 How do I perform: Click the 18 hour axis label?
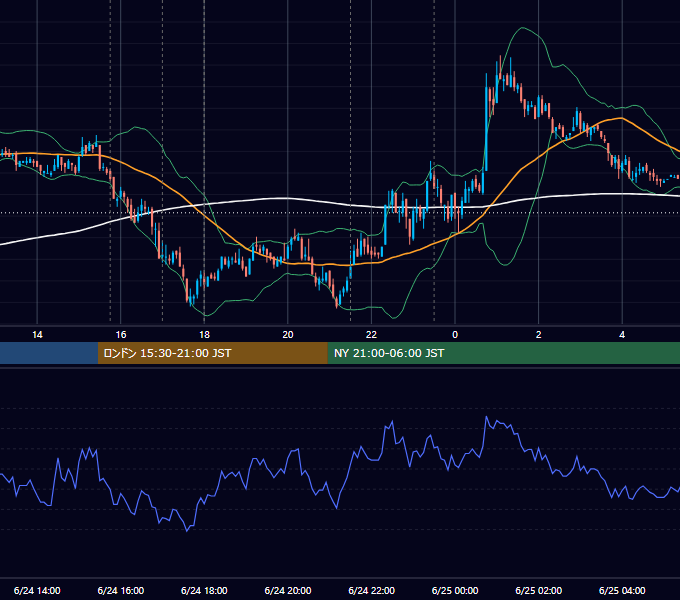point(204,335)
